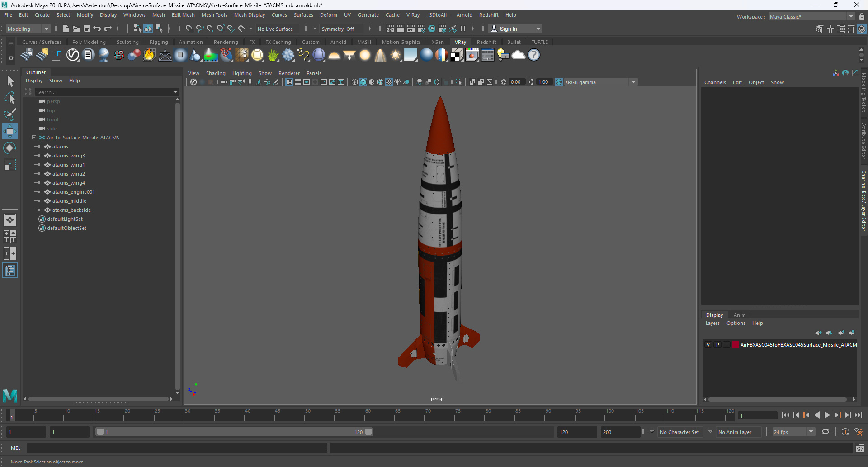Activate the Paint Selection tool
This screenshot has width=868, height=467.
(x=10, y=114)
